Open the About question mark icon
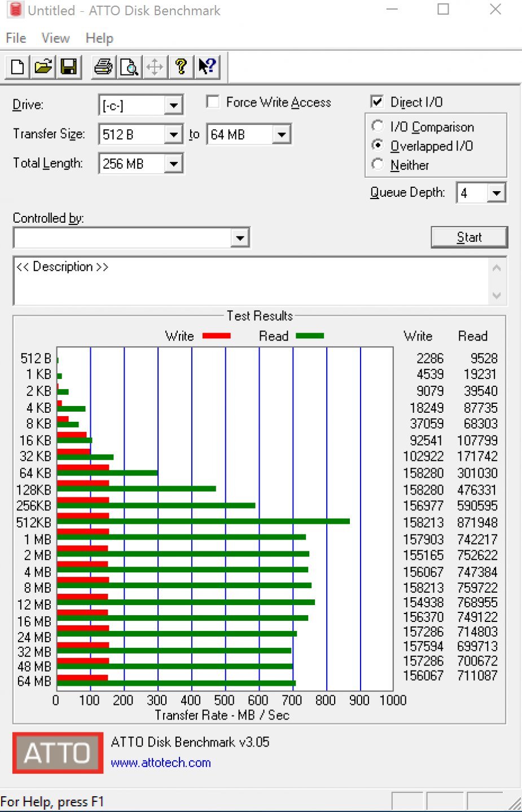The image size is (522, 812). 181,67
